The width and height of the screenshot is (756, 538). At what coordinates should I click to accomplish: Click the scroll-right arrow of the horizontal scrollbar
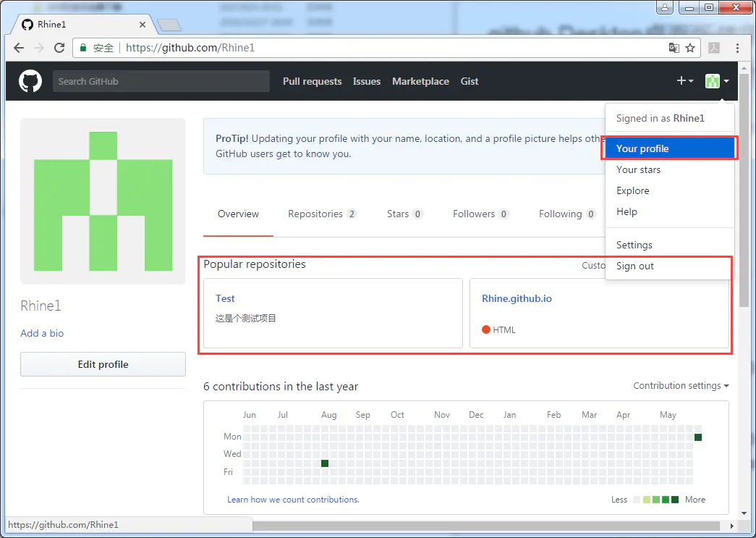click(x=732, y=526)
